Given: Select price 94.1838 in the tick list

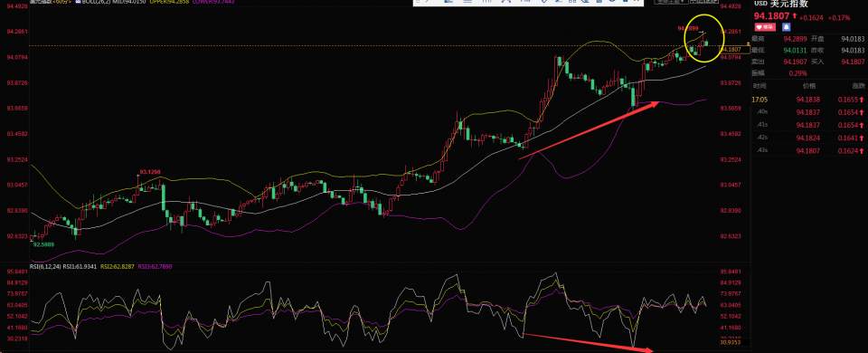Looking at the screenshot, I should pos(807,100).
